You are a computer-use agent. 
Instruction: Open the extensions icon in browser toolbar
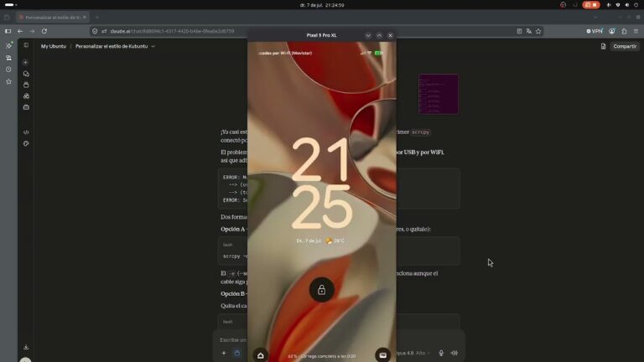(624, 31)
